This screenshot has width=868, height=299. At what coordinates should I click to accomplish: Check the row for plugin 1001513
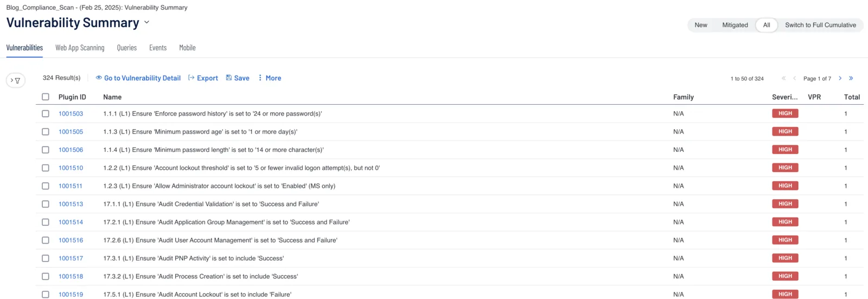(x=46, y=204)
